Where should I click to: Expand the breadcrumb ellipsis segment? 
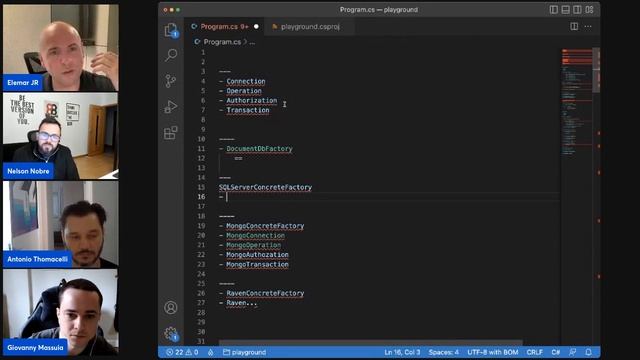(x=252, y=42)
